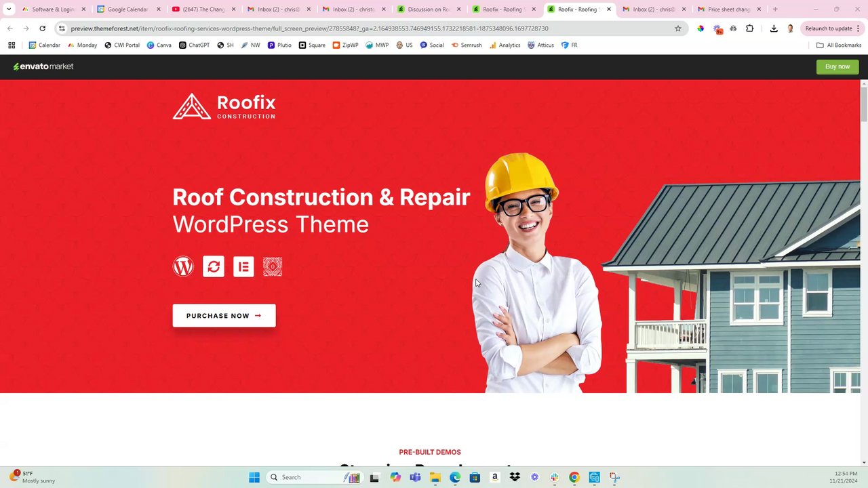Open the Analytics bookmark

505,45
